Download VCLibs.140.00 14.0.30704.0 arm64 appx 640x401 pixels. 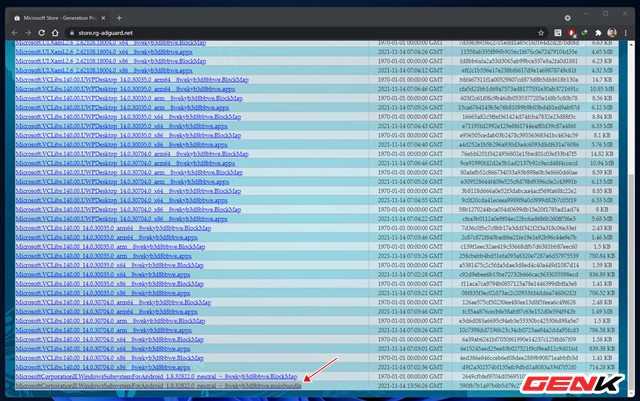click(107, 312)
